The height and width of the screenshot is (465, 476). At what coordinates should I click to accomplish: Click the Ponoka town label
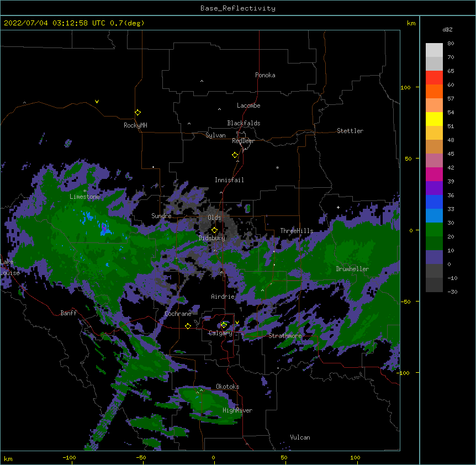pyautogui.click(x=265, y=75)
